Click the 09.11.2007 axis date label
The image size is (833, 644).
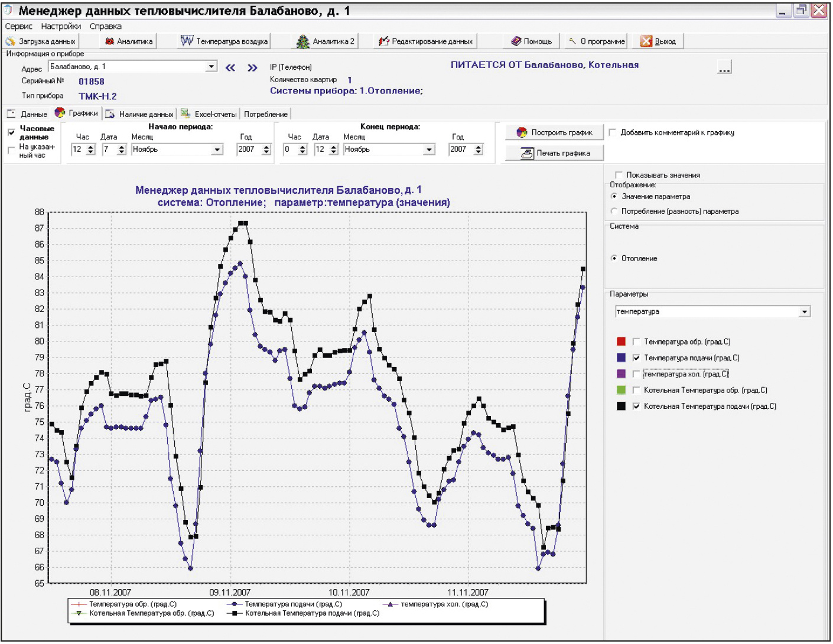click(230, 592)
